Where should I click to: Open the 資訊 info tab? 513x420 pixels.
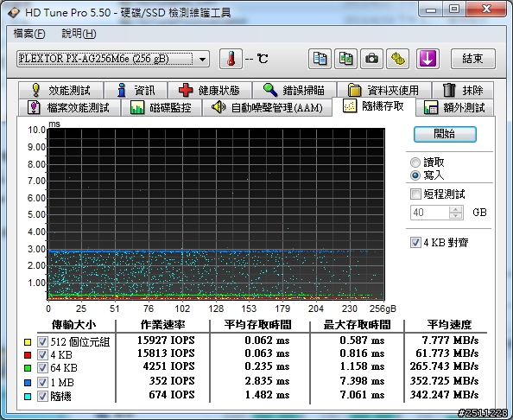click(x=136, y=90)
